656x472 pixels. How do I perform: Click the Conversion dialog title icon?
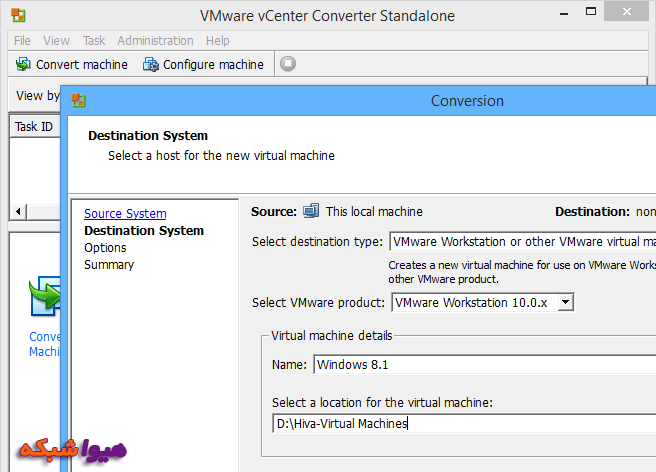[77, 101]
